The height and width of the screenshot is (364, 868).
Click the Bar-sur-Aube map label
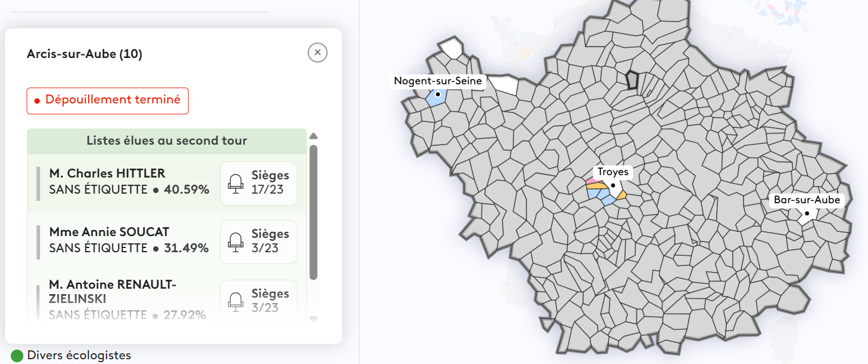pos(806,200)
